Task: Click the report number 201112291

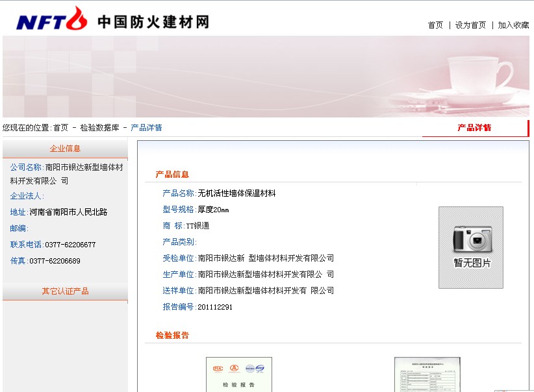Action: [215, 307]
